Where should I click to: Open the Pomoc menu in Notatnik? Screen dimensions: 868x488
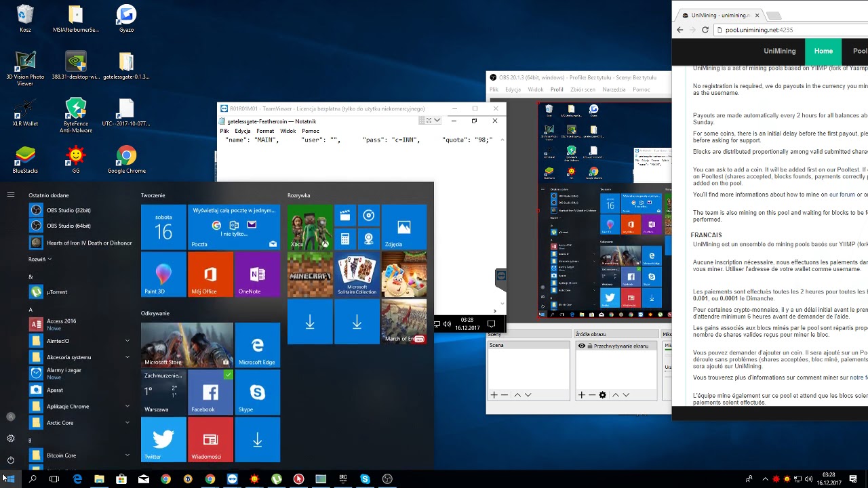(x=311, y=131)
